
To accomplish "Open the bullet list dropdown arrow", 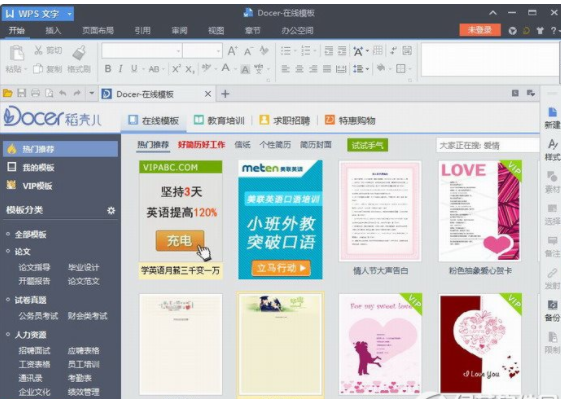I will [x=295, y=51].
